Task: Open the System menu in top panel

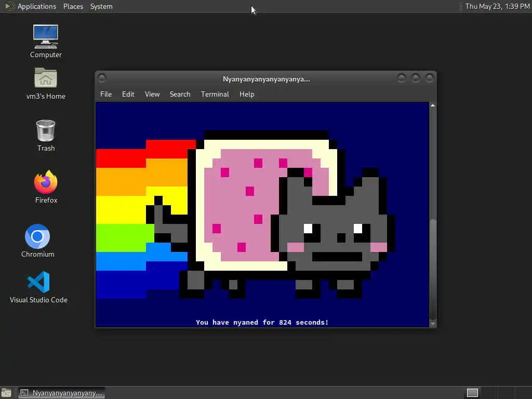Action: [x=101, y=6]
